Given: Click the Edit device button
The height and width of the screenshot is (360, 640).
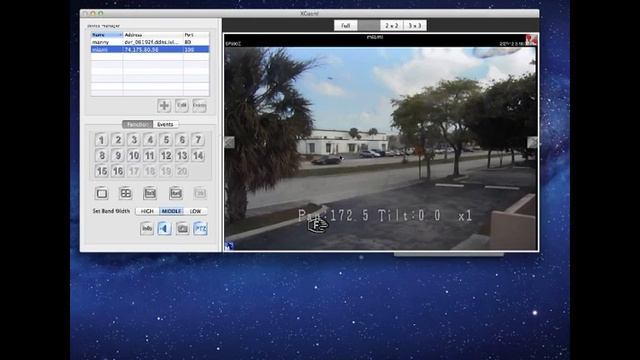Looking at the screenshot, I should [x=182, y=106].
